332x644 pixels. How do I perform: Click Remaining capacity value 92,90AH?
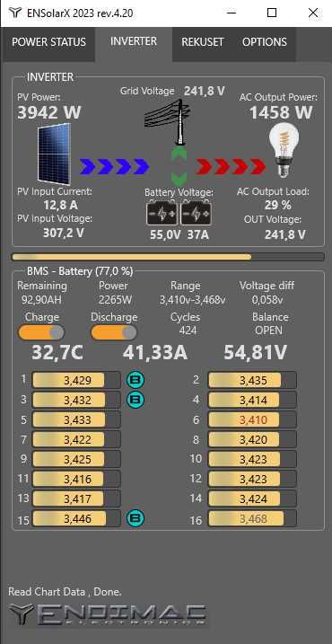point(41,300)
